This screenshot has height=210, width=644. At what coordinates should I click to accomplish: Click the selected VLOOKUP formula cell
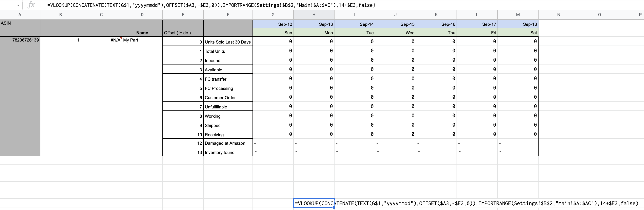point(314,203)
